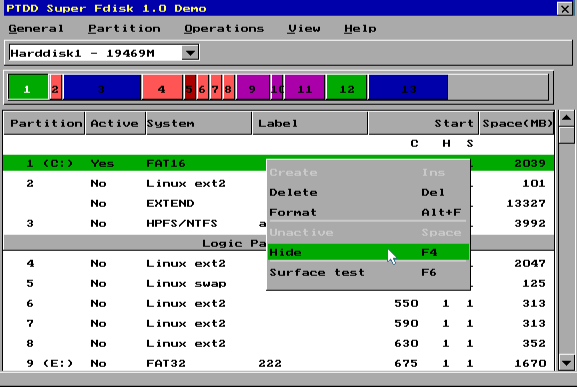This screenshot has width=579, height=387.
Task: Click the Label column header
Action: [x=310, y=123]
